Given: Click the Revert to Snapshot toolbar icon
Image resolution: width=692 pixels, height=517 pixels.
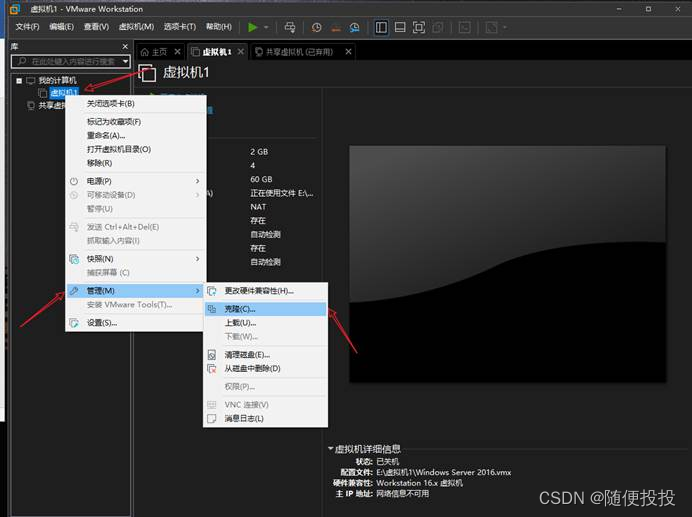Looking at the screenshot, I should [336, 27].
